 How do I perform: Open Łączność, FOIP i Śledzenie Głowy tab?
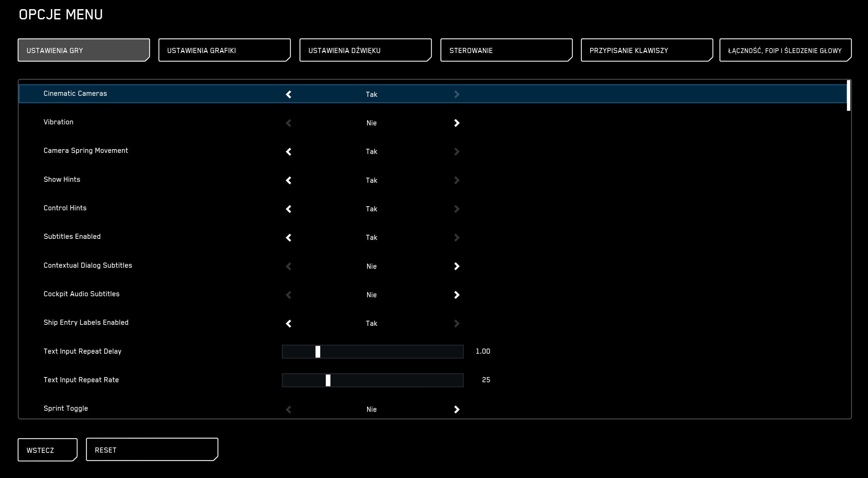click(785, 50)
